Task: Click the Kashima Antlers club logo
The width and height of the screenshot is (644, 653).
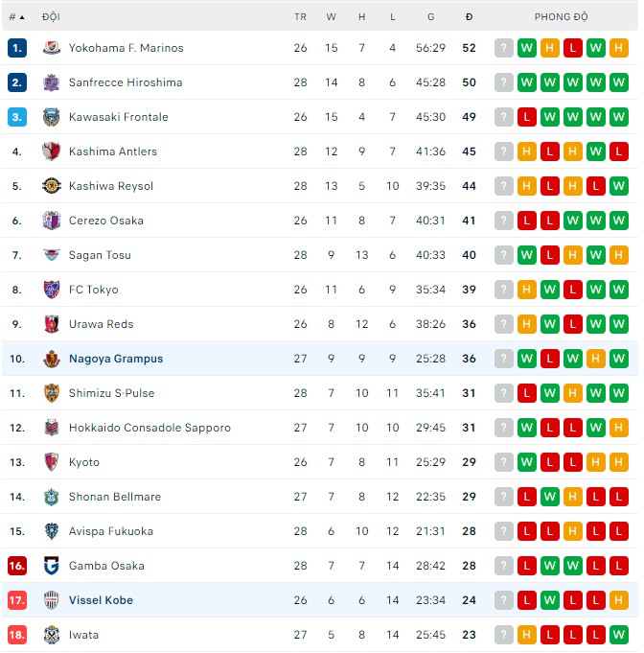Action: 52,152
